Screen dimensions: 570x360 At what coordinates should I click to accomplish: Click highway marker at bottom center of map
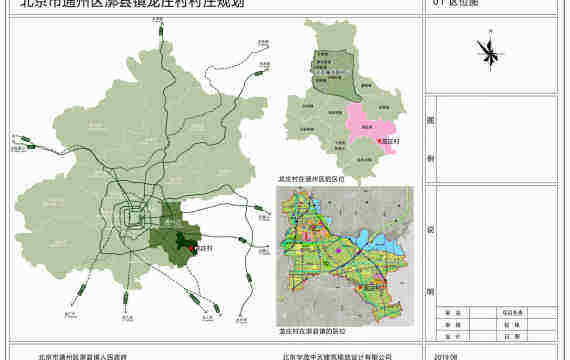126,298
